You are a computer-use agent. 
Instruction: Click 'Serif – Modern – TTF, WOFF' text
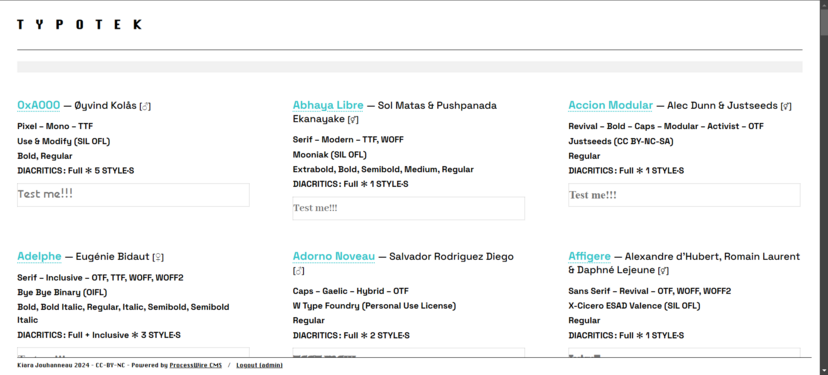348,139
